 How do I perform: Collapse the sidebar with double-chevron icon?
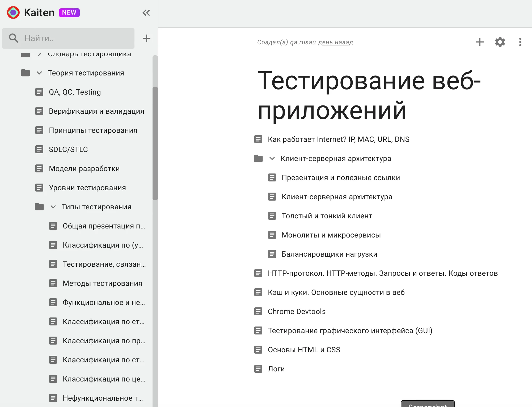[146, 13]
